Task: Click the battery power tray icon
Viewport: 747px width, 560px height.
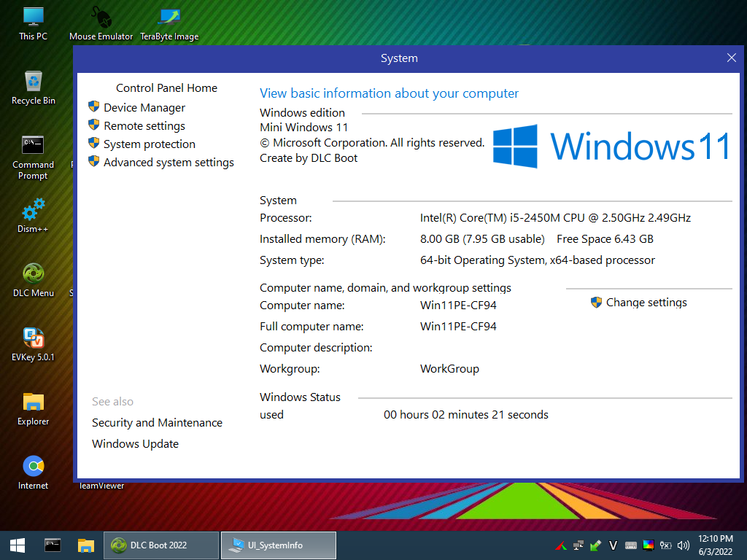Action: pyautogui.click(x=665, y=545)
